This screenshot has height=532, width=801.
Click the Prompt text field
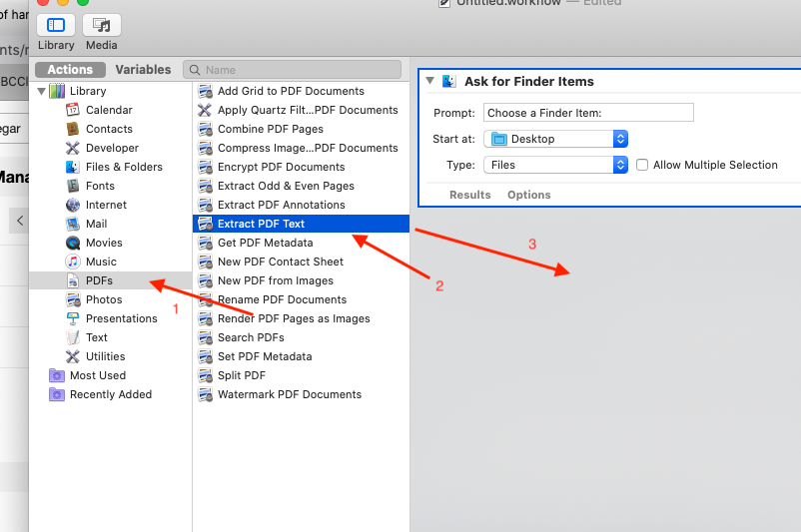(x=587, y=113)
